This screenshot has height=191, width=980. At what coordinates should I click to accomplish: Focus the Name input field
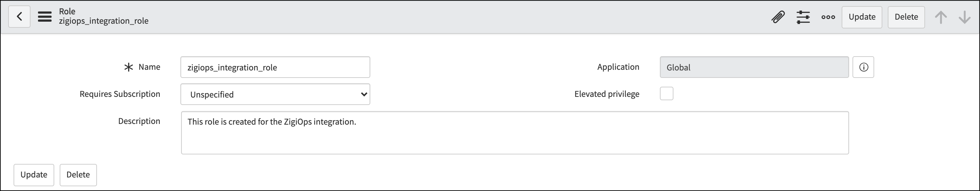(x=275, y=67)
